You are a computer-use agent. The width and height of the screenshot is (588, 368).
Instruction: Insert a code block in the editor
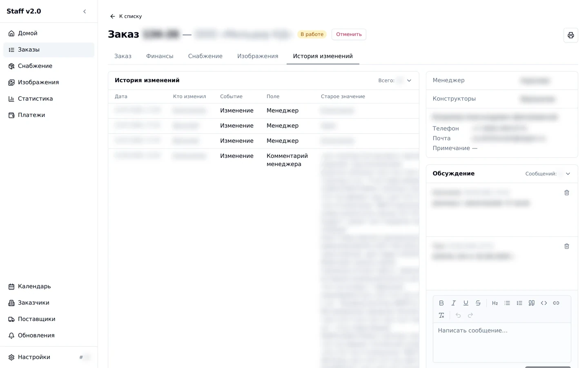pyautogui.click(x=544, y=303)
